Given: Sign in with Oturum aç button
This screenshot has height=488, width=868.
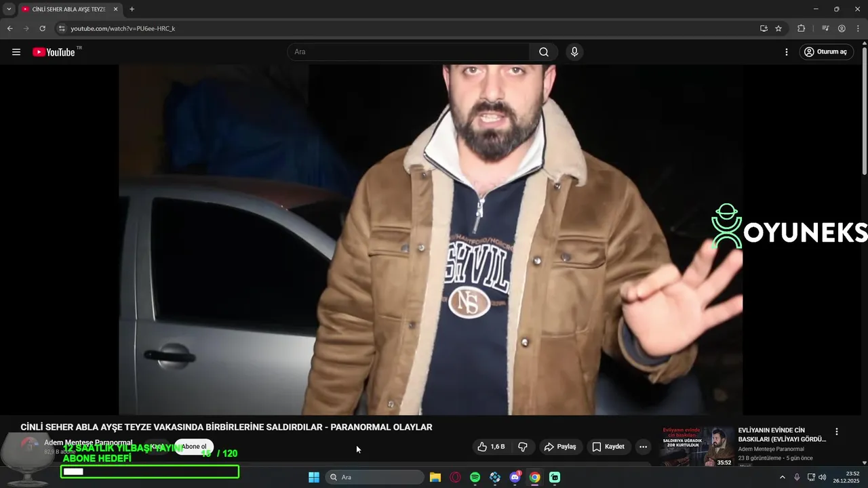Looking at the screenshot, I should pyautogui.click(x=825, y=52).
